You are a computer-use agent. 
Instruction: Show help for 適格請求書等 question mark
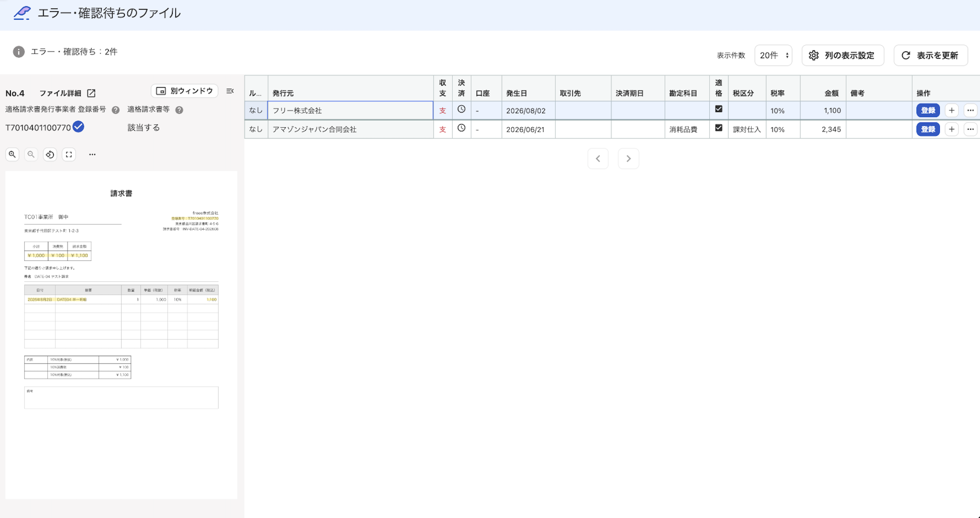tap(179, 110)
